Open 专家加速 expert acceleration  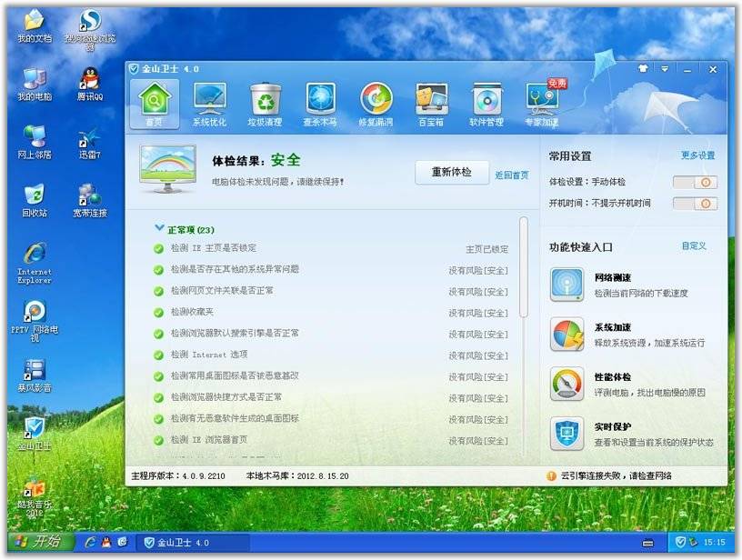point(542,104)
